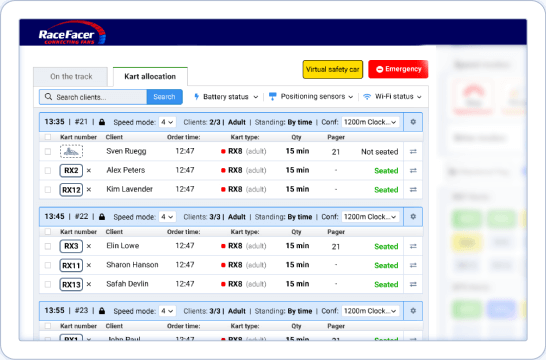Click the empty kart placeholder for Sven Ruegg
Viewport: 546px width, 360px height.
click(x=71, y=151)
